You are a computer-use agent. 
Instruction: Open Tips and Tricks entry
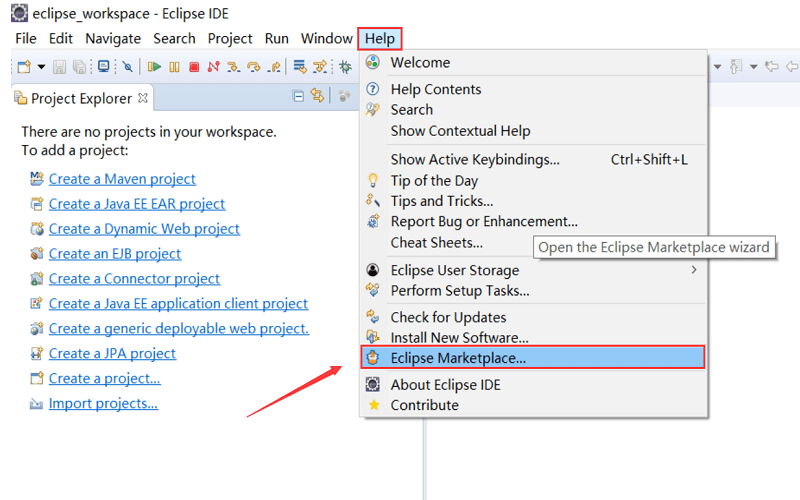(533, 201)
